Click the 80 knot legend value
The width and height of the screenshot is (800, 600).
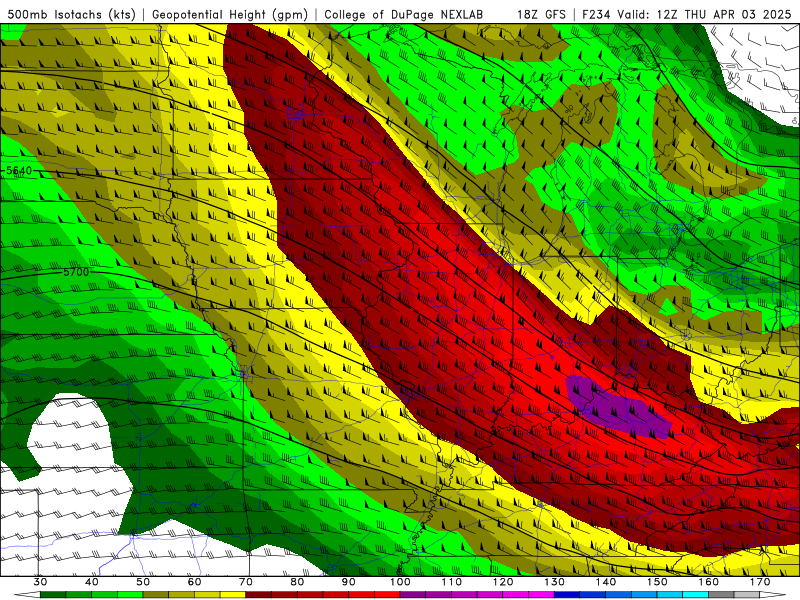point(297,582)
